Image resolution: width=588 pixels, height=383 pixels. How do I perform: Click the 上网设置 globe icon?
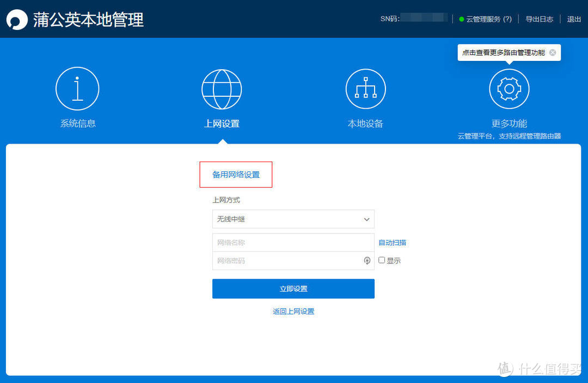[221, 89]
